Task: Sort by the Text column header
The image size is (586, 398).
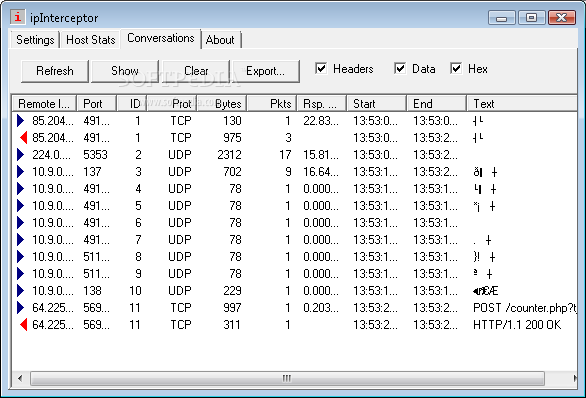Action: coord(522,104)
